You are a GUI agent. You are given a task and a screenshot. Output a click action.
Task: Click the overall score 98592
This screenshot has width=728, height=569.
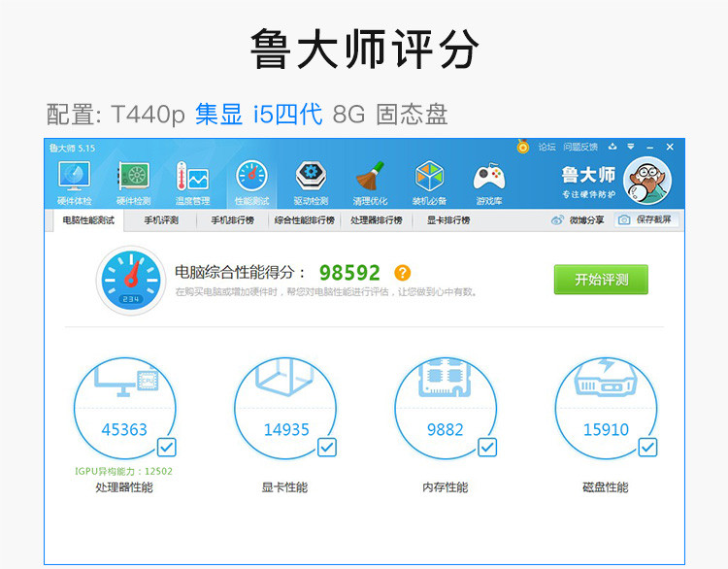(x=349, y=273)
